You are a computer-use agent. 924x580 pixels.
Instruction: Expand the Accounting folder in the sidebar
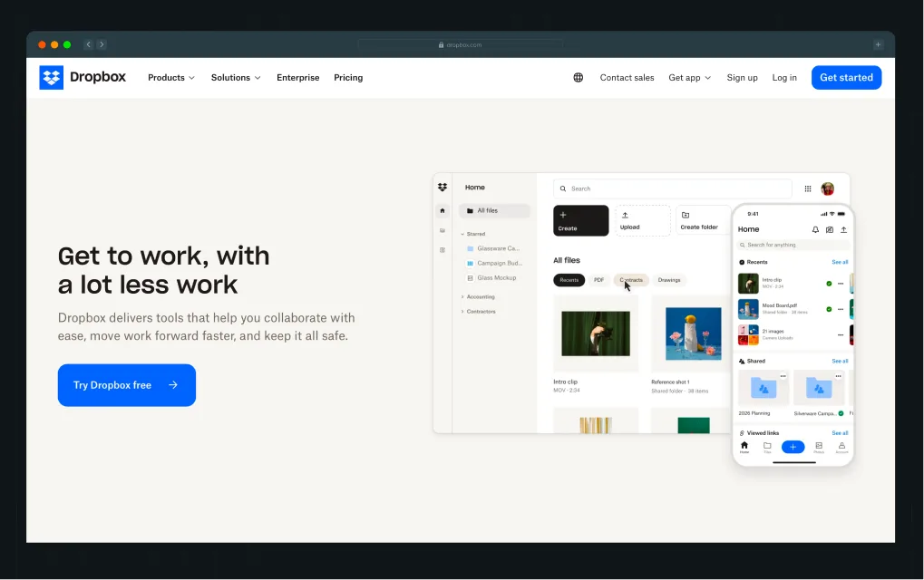[462, 296]
